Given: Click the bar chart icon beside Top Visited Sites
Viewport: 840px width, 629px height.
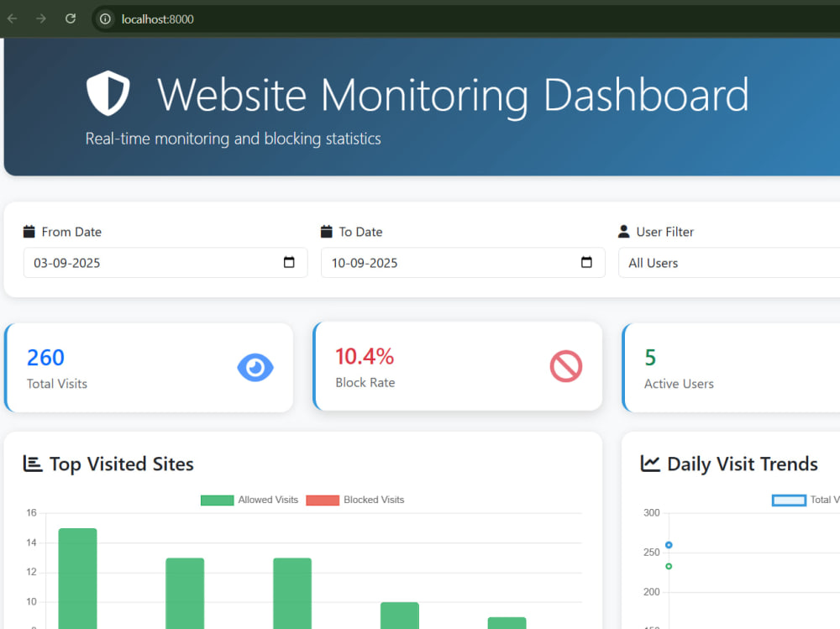Looking at the screenshot, I should [33, 464].
